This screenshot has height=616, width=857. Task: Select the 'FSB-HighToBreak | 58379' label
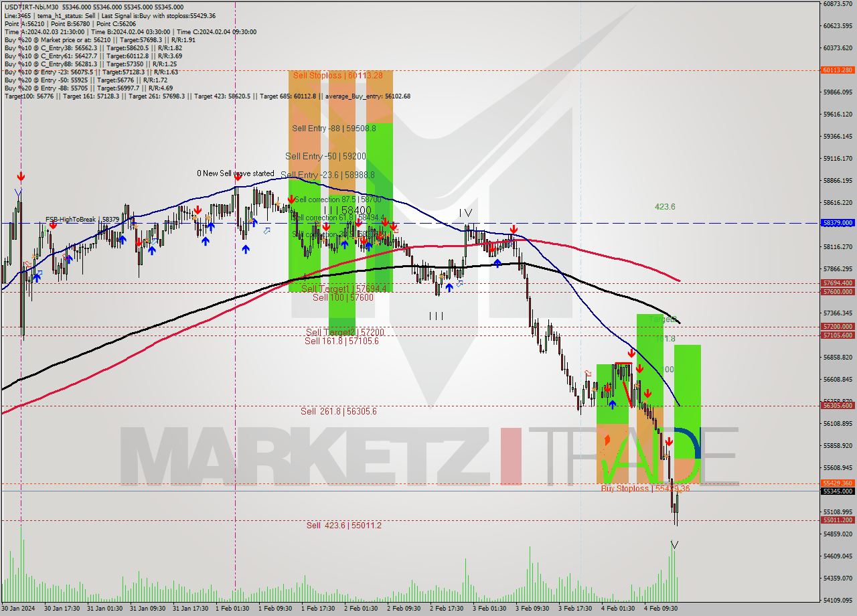pos(82,219)
